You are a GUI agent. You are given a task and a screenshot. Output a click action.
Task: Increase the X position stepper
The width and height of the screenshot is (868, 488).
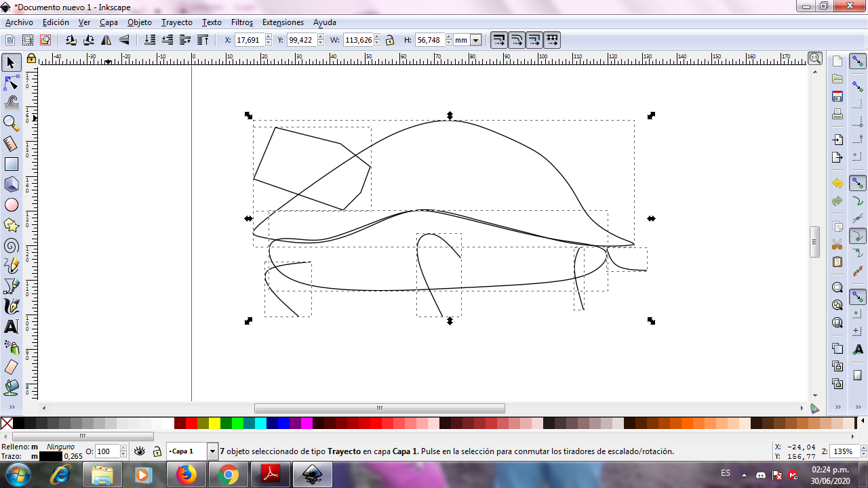click(x=268, y=37)
